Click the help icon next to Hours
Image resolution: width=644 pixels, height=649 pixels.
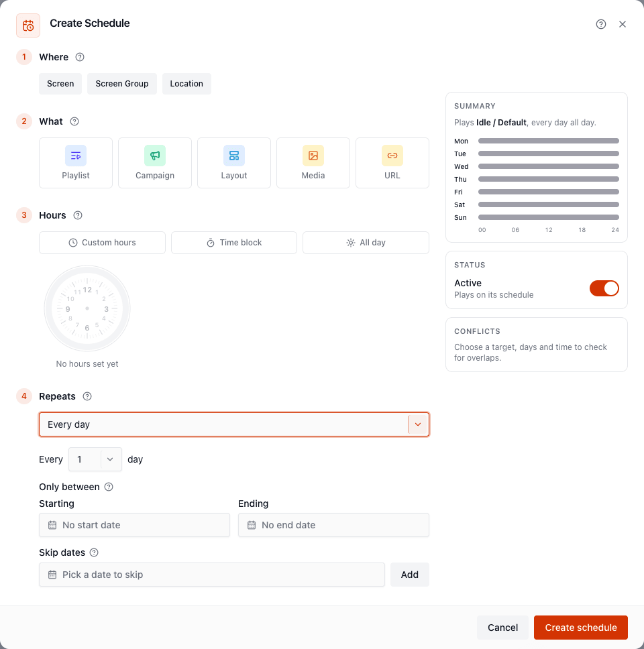(78, 215)
